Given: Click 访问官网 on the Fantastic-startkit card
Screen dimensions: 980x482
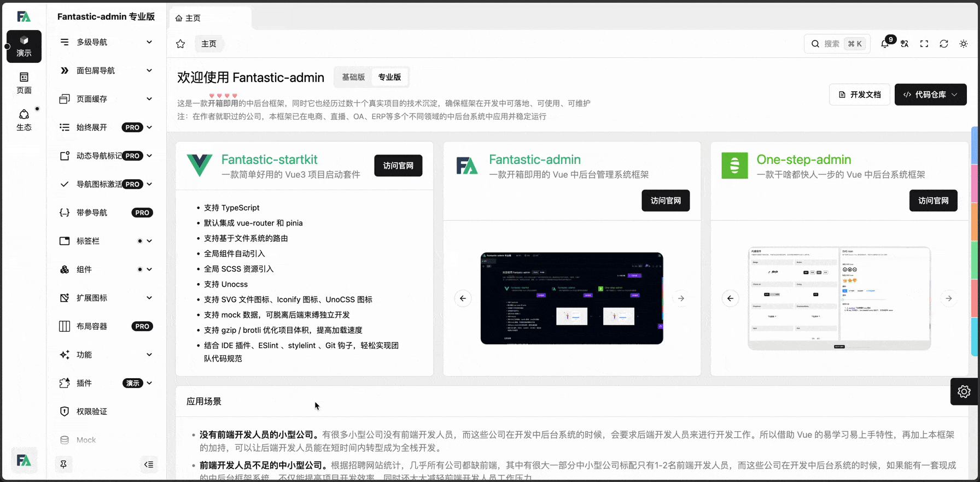Looking at the screenshot, I should 398,166.
